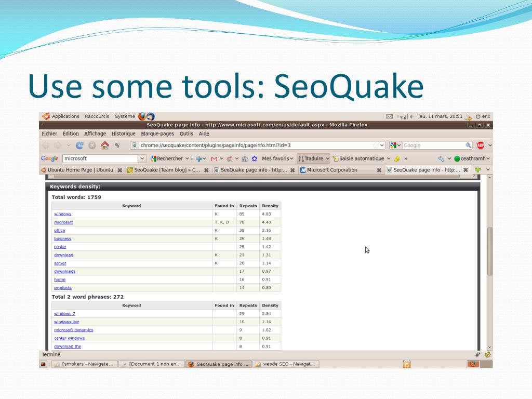The image size is (532, 399).
Task: Click the phrase link microsoft dynamics
Action: click(74, 330)
